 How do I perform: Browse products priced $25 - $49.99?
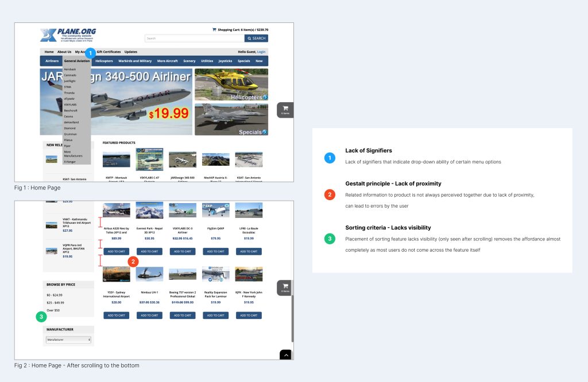[56, 303]
